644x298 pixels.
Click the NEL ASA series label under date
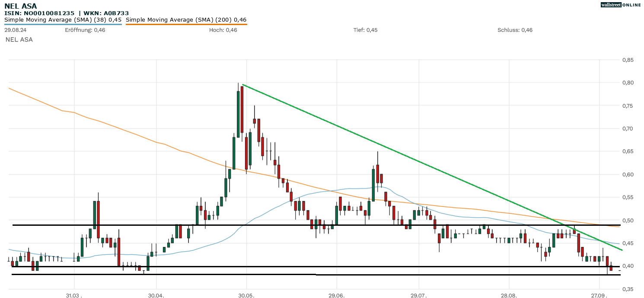pyautogui.click(x=19, y=39)
